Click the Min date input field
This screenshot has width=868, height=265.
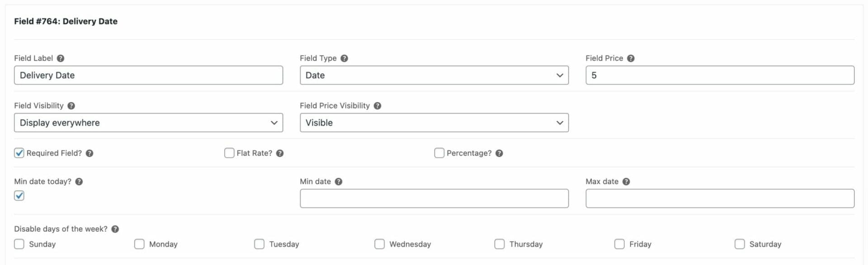(434, 199)
